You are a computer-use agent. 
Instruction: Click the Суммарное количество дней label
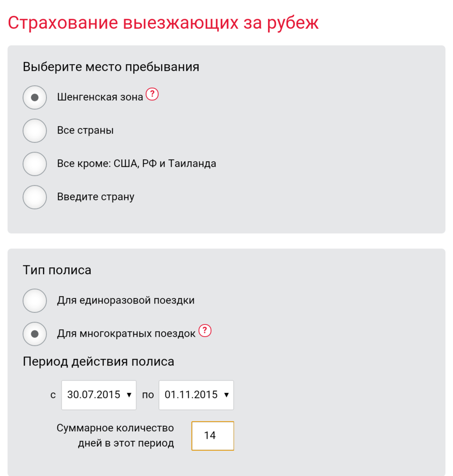coord(115,436)
